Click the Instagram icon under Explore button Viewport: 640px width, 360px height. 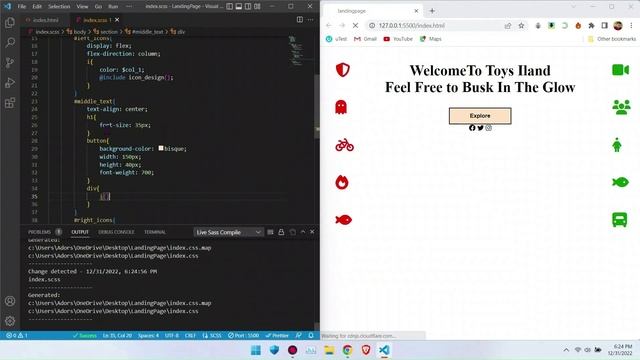[x=489, y=128]
